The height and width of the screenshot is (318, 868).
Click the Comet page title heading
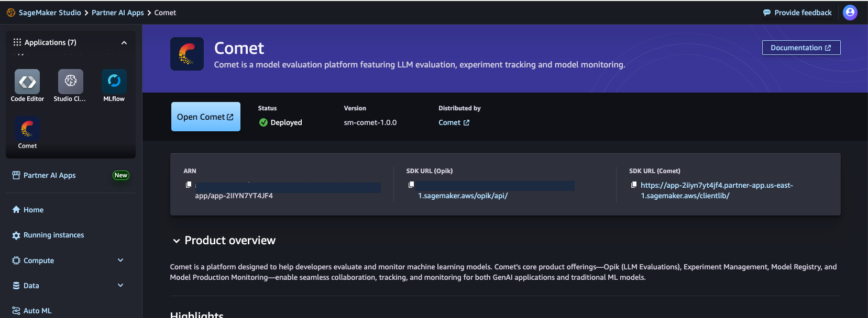click(239, 48)
